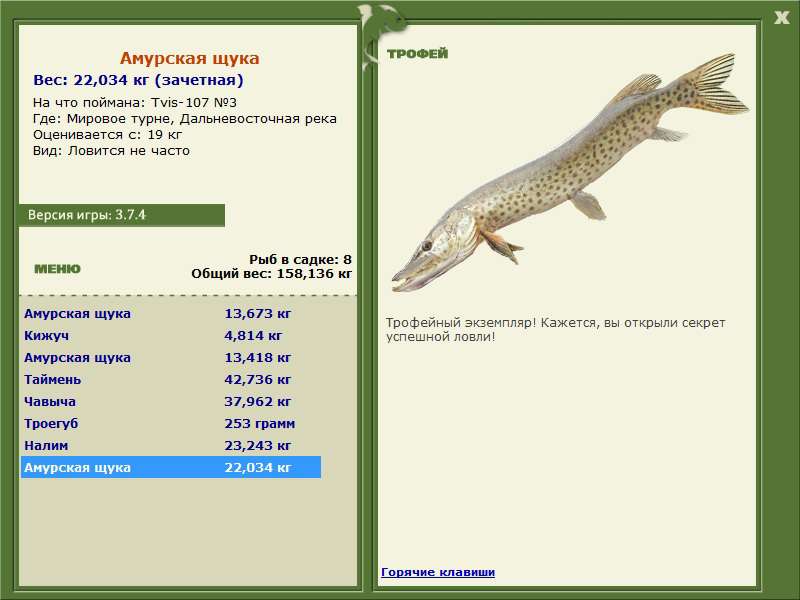Click the ТРОФЕЙ heading label
The width and height of the screenshot is (800, 600).
[417, 54]
